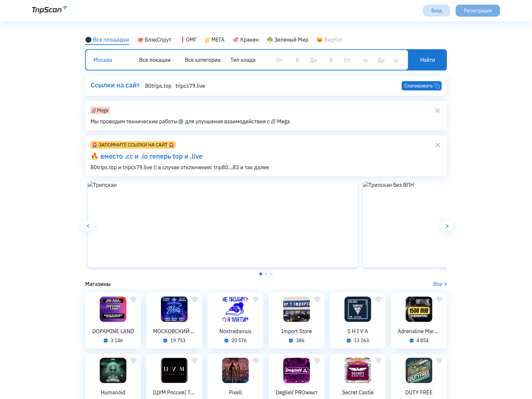Select the Кракен tab
The height and width of the screenshot is (399, 532).
pos(246,40)
